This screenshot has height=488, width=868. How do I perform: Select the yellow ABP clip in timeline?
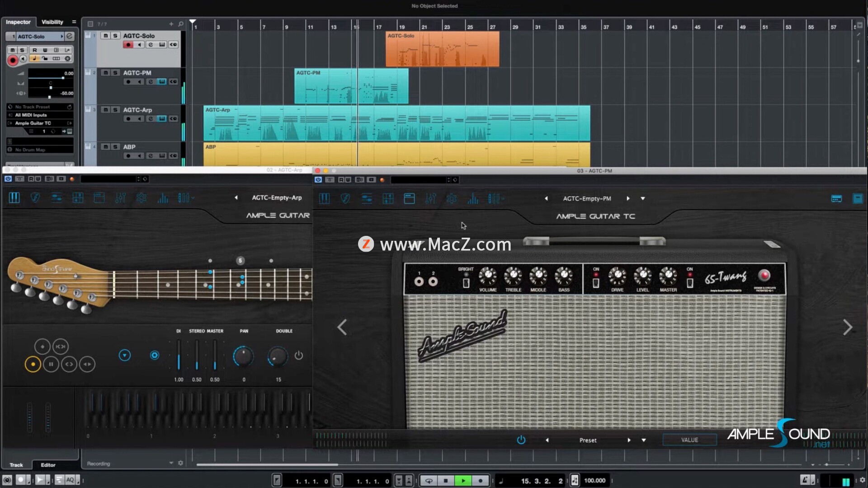[x=396, y=155]
